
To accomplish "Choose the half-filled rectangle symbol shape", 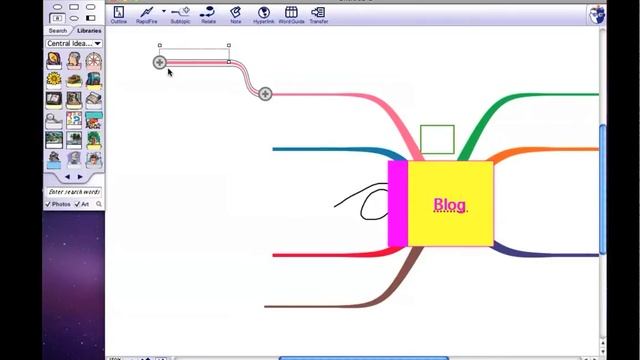I will [x=91, y=18].
